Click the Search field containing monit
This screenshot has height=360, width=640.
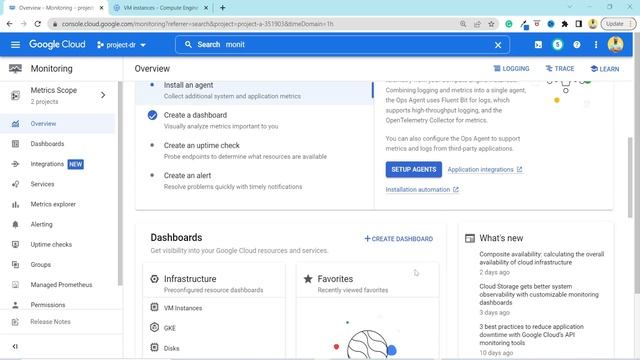[x=342, y=44]
